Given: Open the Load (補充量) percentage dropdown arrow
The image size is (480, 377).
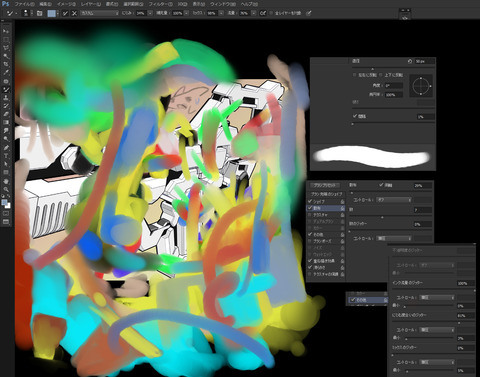Looking at the screenshot, I should click(186, 13).
